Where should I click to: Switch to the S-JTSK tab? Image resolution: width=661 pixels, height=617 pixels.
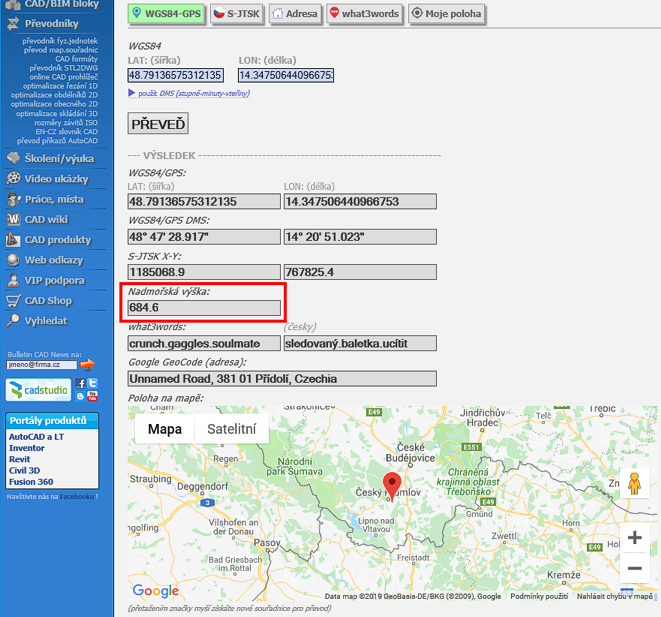(x=236, y=14)
